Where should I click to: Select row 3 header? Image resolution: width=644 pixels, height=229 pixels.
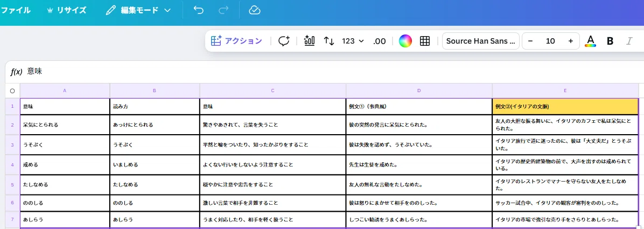(12, 145)
